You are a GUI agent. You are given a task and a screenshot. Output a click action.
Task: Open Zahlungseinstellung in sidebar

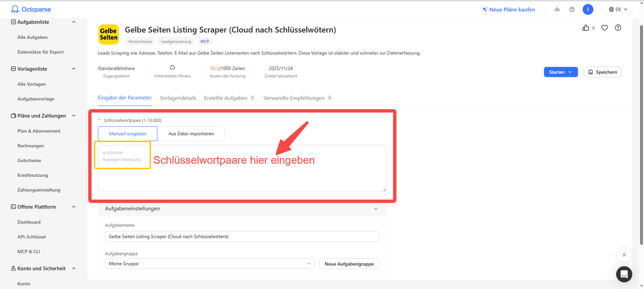[x=39, y=190]
